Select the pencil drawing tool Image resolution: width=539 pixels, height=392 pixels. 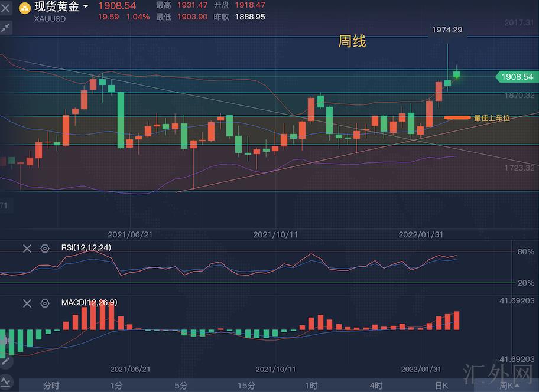click(5, 361)
